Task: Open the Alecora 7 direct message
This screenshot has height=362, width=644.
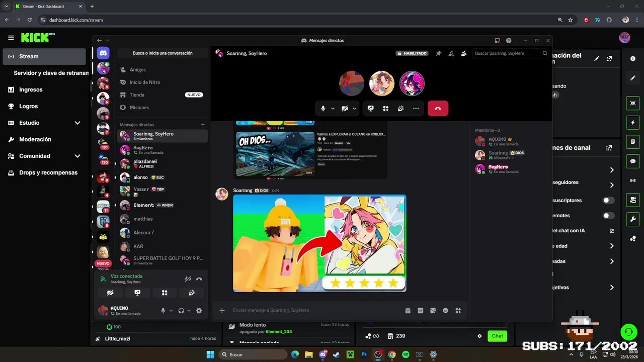Action: pos(163,232)
